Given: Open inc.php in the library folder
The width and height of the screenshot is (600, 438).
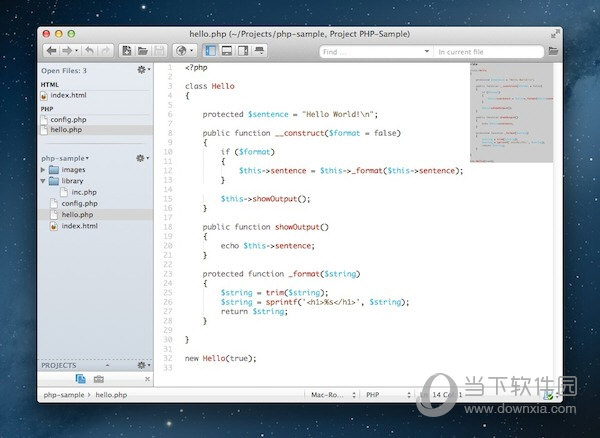Looking at the screenshot, I should [x=83, y=192].
